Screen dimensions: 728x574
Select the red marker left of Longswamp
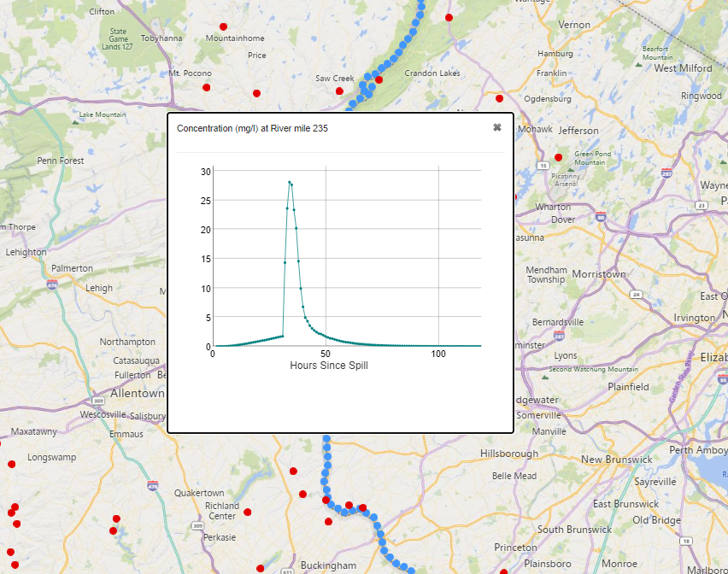(12, 464)
